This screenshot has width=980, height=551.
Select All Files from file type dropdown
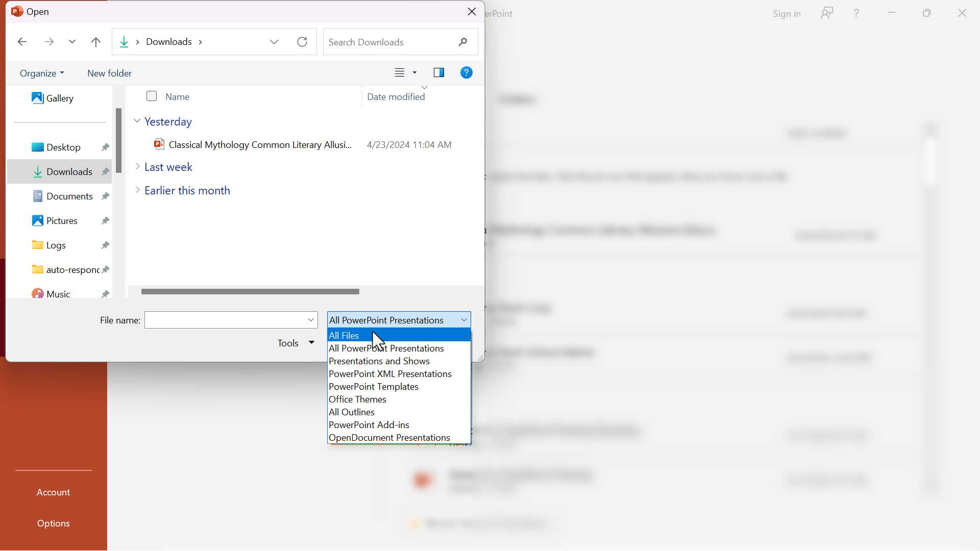pos(344,335)
